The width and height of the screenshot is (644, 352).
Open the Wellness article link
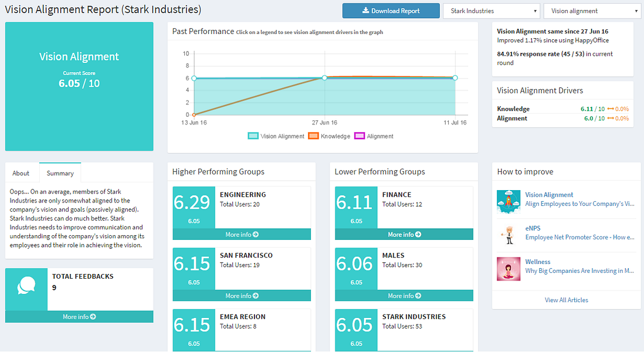[x=538, y=262]
